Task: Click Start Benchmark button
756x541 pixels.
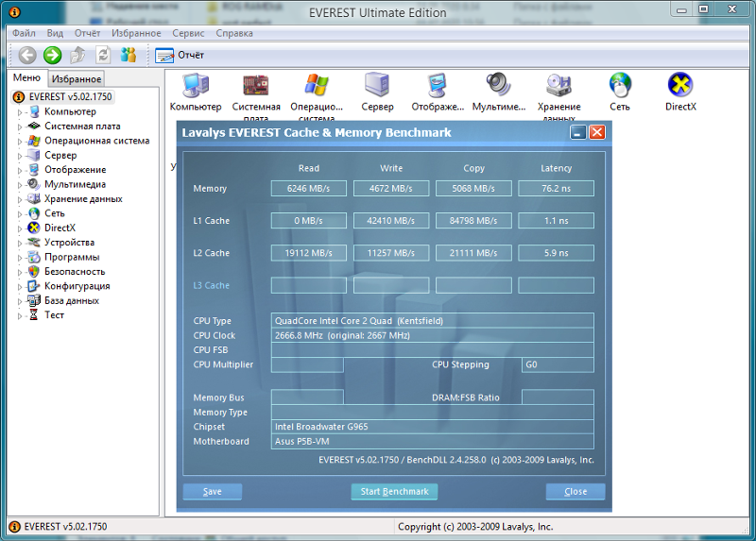Action: pos(394,491)
